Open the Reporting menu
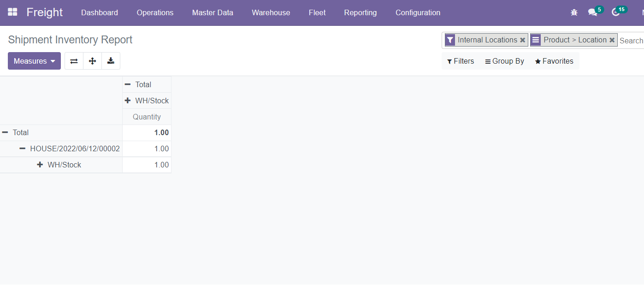Viewport: 644px width, 285px height. [360, 12]
